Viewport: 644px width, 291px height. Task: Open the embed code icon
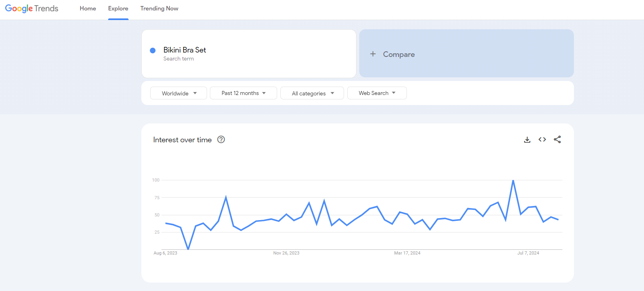click(542, 139)
